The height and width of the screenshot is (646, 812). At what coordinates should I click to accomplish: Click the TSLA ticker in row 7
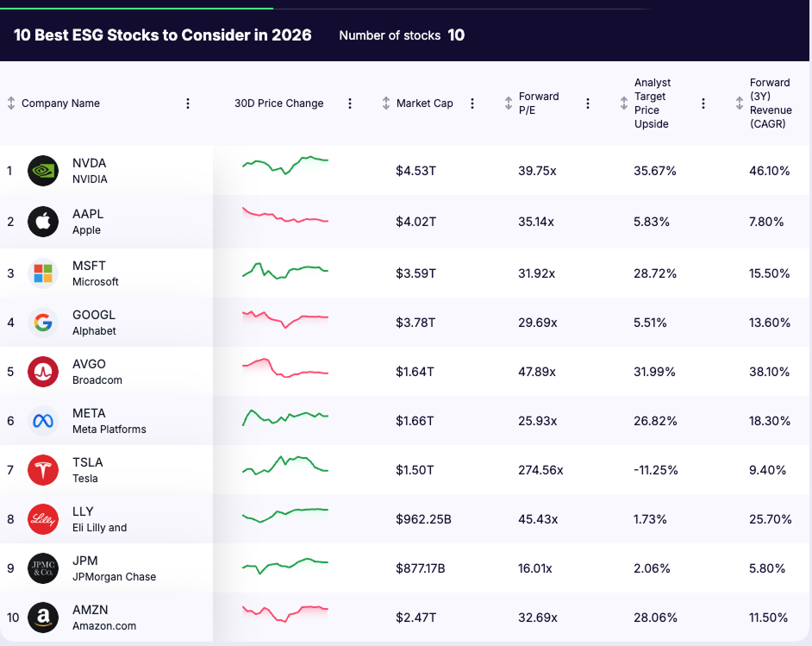pyautogui.click(x=86, y=462)
